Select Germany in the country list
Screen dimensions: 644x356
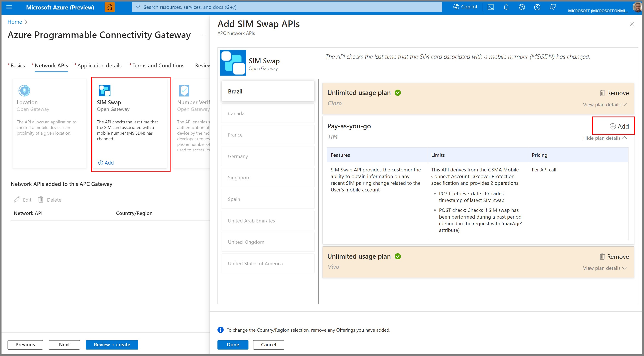click(268, 156)
